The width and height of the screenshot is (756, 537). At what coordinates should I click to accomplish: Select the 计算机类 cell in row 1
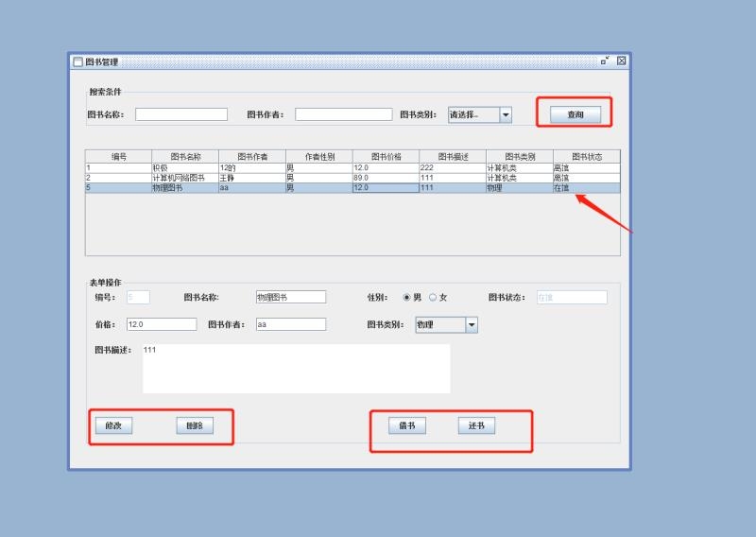520,168
